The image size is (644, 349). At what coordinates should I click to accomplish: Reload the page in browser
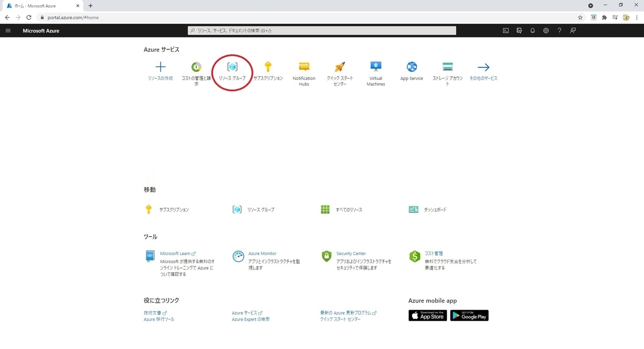click(29, 17)
